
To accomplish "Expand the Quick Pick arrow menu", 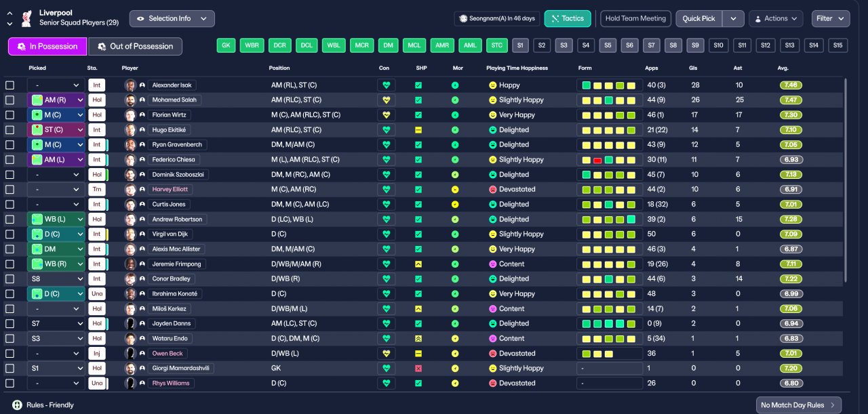I will [733, 19].
